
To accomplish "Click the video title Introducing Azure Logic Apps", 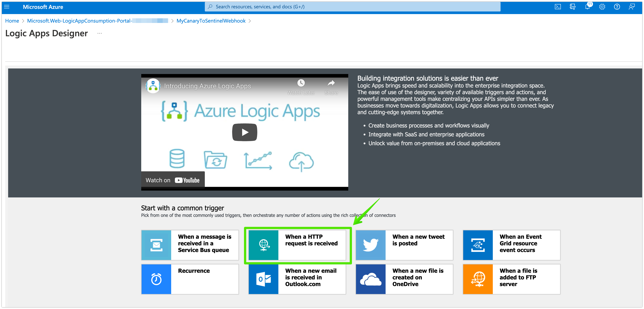I will pyautogui.click(x=207, y=86).
